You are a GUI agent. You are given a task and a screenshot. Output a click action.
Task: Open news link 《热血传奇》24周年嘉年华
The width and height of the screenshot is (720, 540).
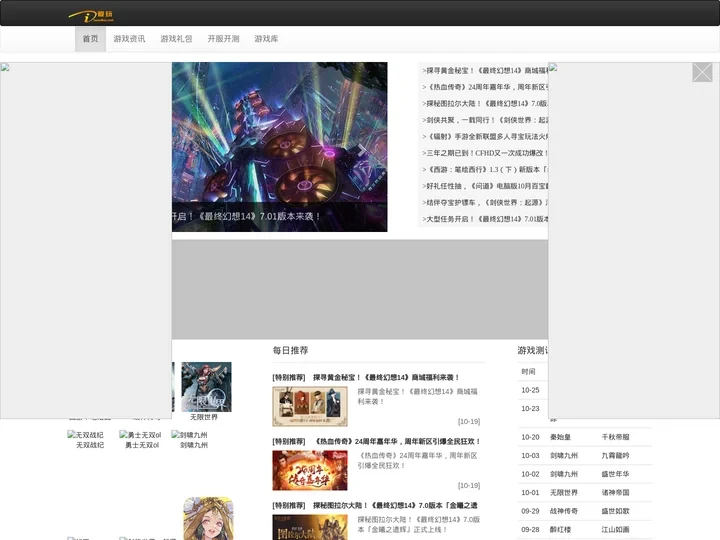[x=485, y=87]
